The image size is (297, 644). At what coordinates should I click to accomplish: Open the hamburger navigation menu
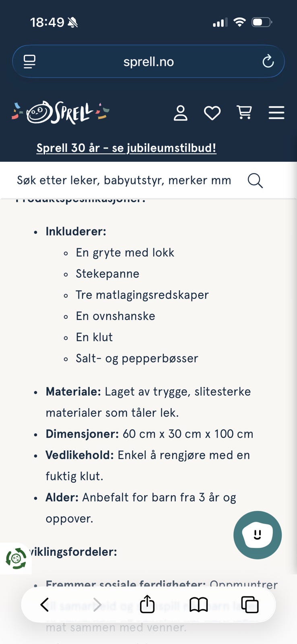pyautogui.click(x=276, y=113)
